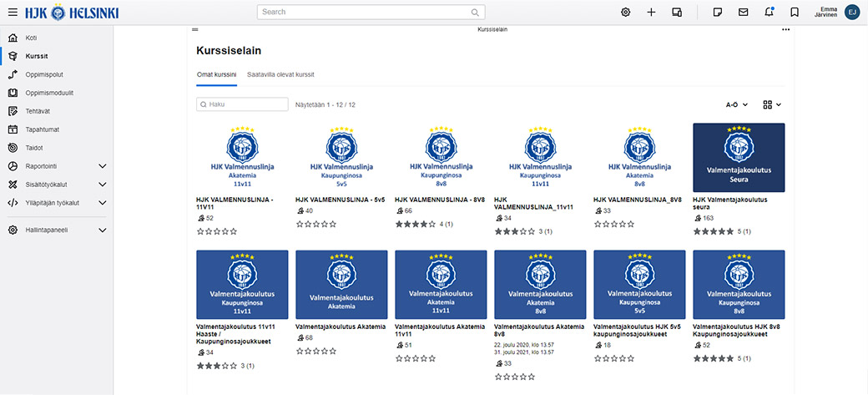Open the mail messages icon
The image size is (868, 395).
tap(744, 13)
